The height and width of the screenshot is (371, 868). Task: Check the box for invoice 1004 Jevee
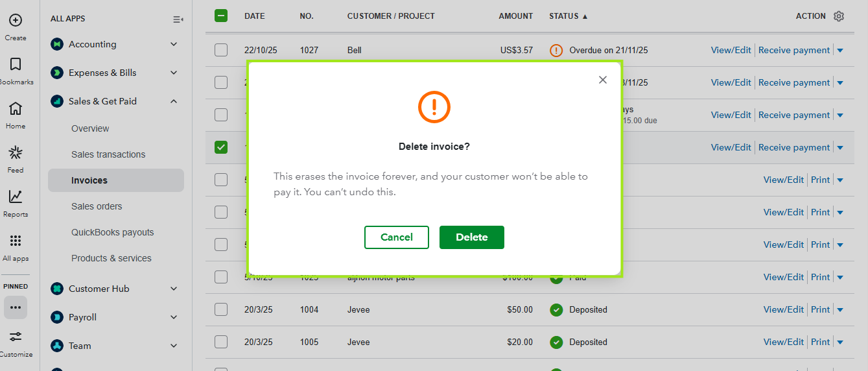click(x=221, y=309)
